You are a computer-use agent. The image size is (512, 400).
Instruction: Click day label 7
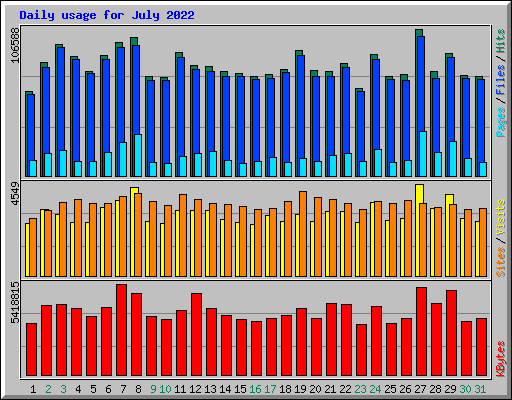click(123, 389)
